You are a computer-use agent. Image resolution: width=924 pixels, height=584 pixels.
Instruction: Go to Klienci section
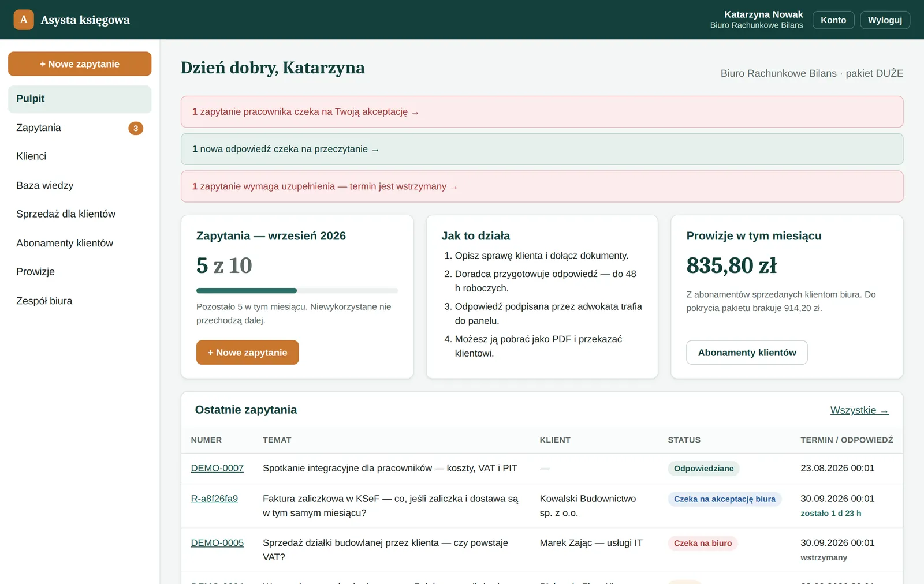[80, 156]
